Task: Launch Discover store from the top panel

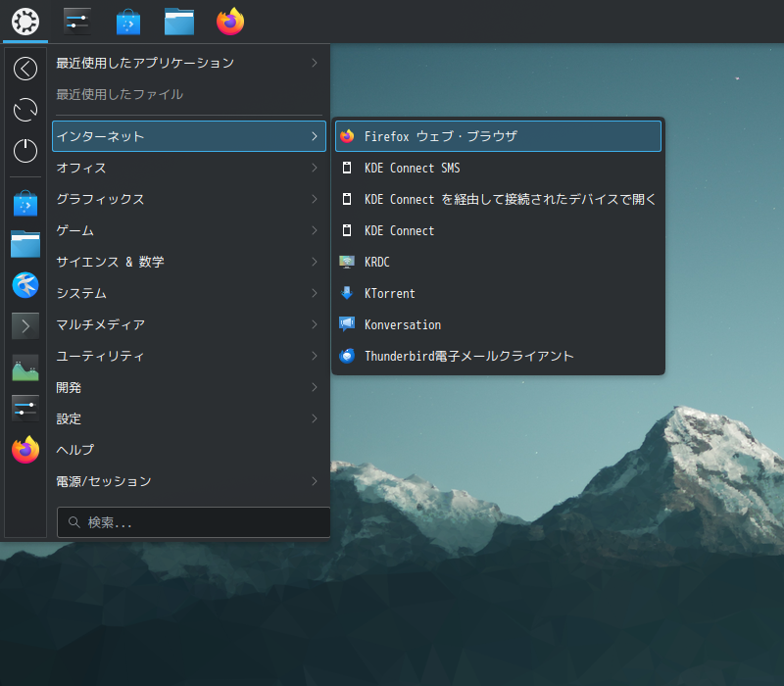Action: point(128,22)
